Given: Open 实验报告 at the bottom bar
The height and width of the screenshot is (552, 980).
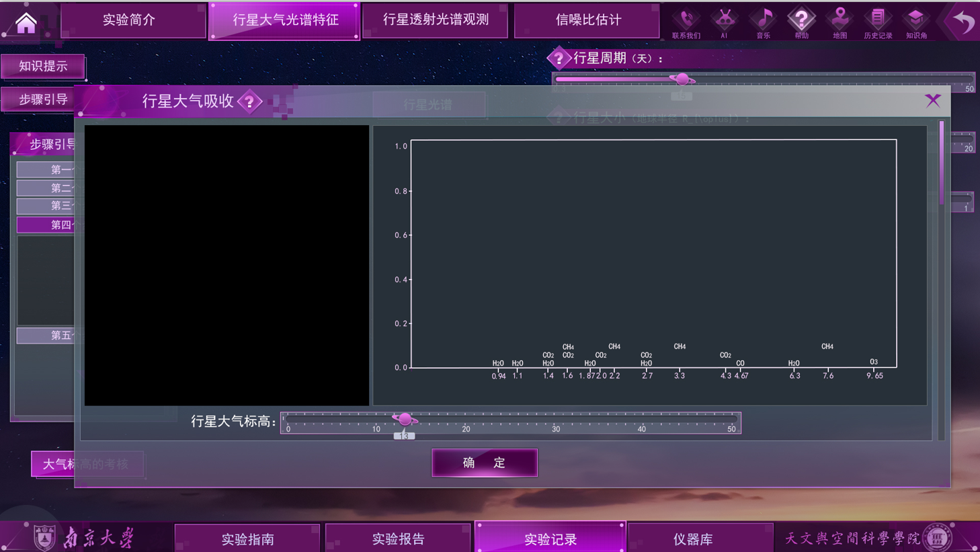Looking at the screenshot, I should click(398, 539).
